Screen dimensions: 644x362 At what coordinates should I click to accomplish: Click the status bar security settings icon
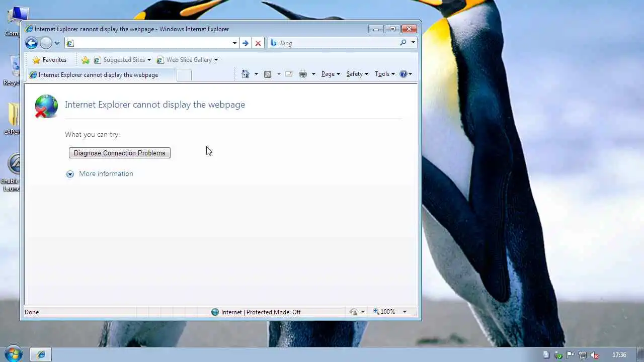(354, 312)
